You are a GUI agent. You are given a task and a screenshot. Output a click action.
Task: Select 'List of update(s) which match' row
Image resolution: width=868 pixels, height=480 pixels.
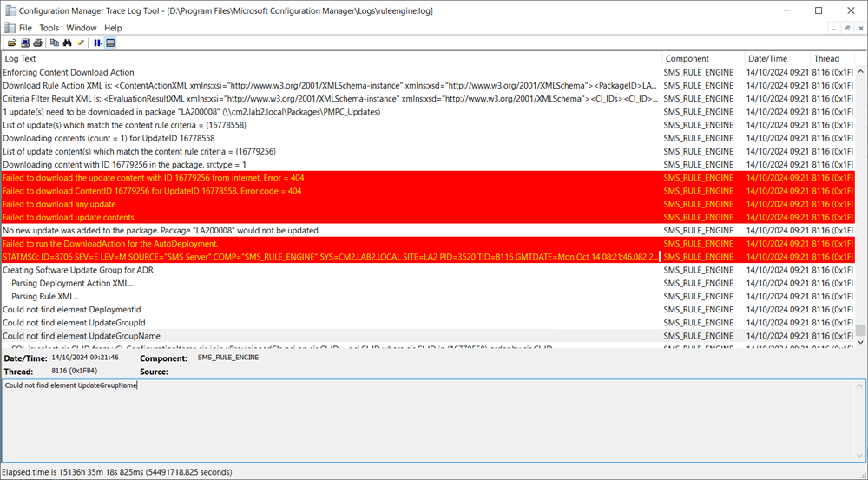(x=427, y=125)
